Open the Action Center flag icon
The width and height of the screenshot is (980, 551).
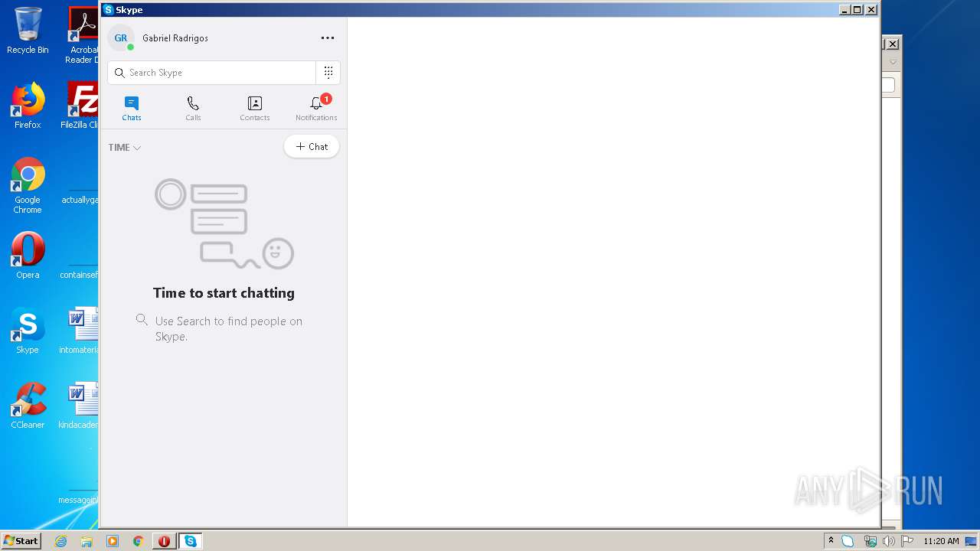click(x=907, y=541)
